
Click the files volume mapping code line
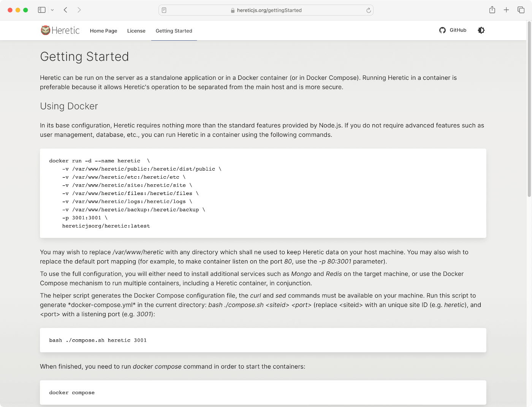pyautogui.click(x=130, y=193)
